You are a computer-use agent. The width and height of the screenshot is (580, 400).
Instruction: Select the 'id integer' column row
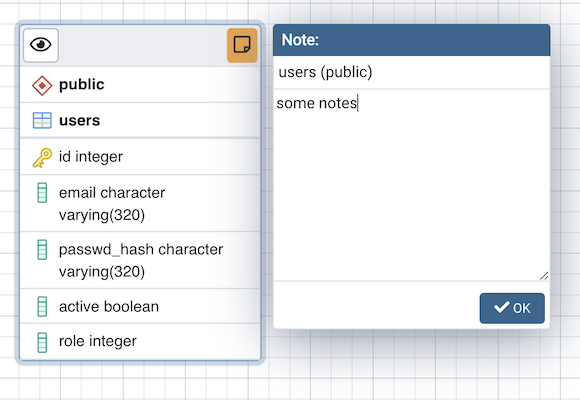140,157
